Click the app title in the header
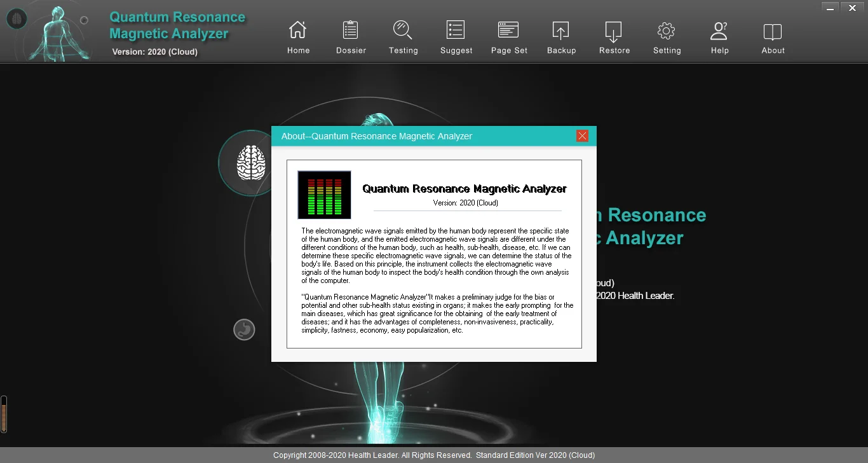Image resolution: width=868 pixels, height=463 pixels. tap(177, 25)
